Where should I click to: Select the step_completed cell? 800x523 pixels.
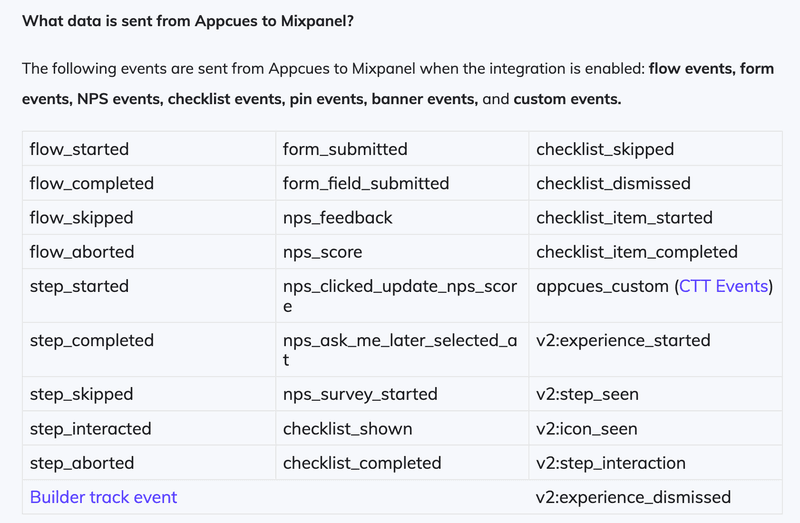click(x=149, y=350)
